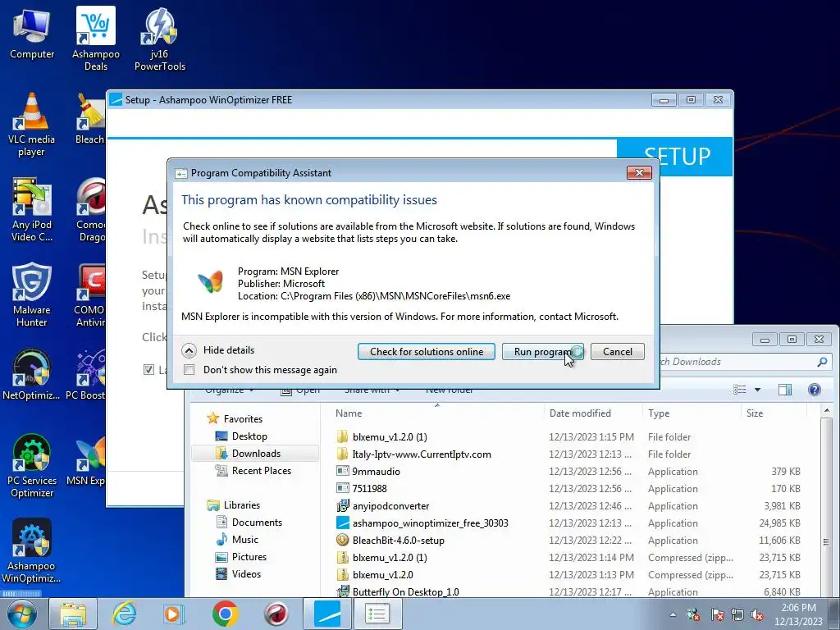Viewport: 840px width, 630px height.
Task: Select ashampoo_winoptimizer_free_30303 file
Action: [430, 523]
